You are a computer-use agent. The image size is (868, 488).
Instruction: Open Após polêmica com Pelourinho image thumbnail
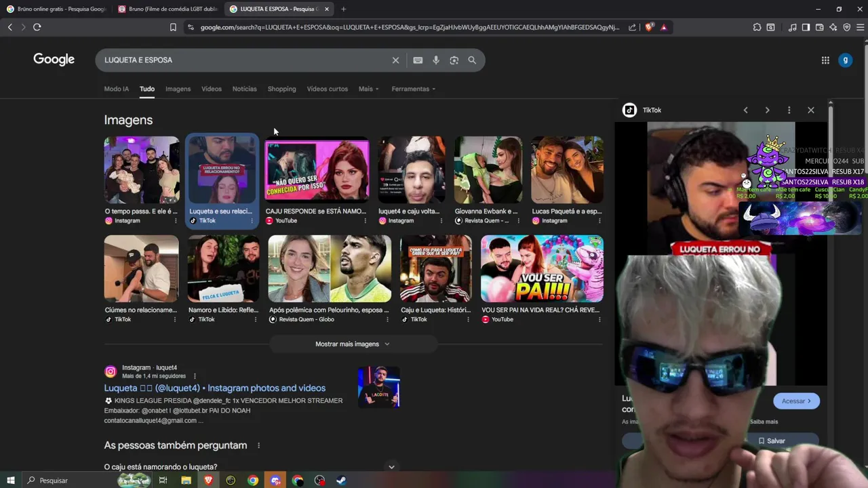330,268
